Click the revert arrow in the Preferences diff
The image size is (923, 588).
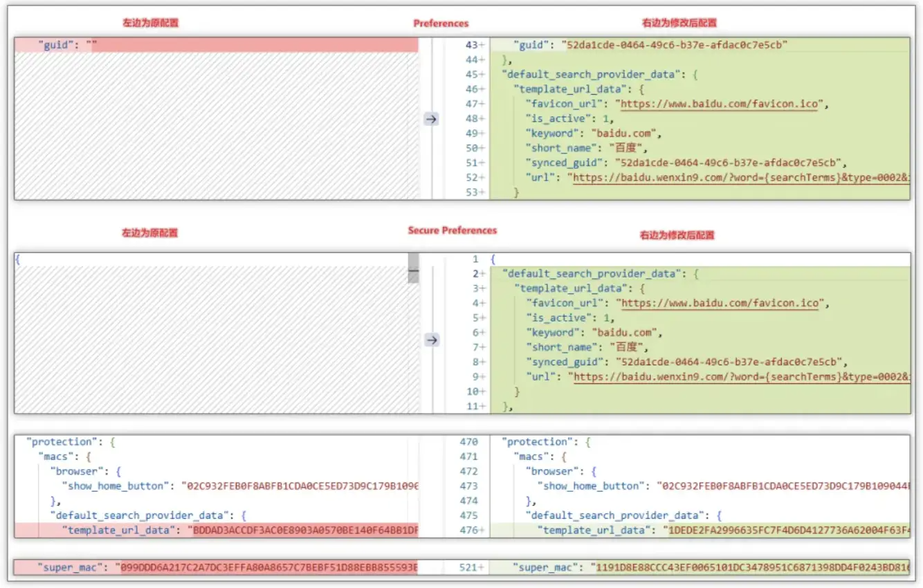pos(431,119)
